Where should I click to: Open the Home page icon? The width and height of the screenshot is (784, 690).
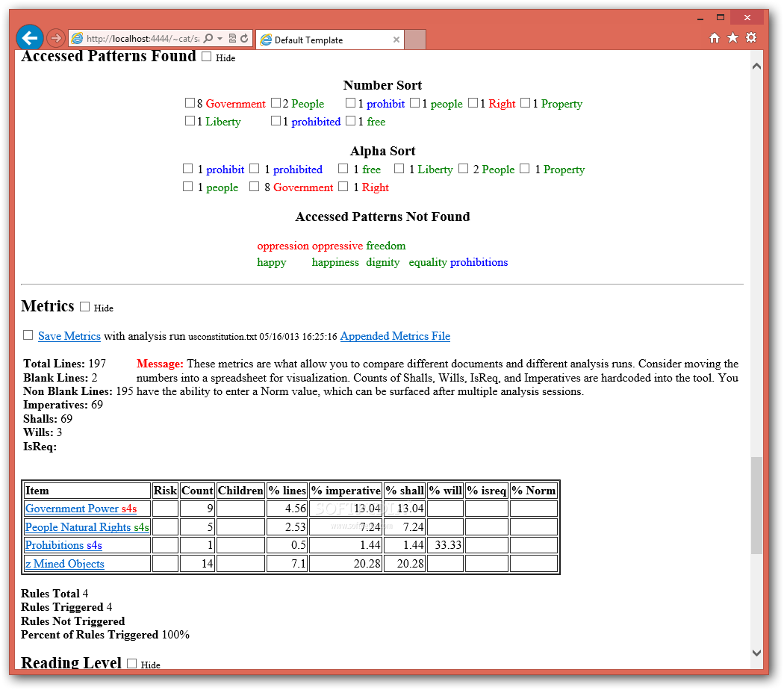coord(715,38)
